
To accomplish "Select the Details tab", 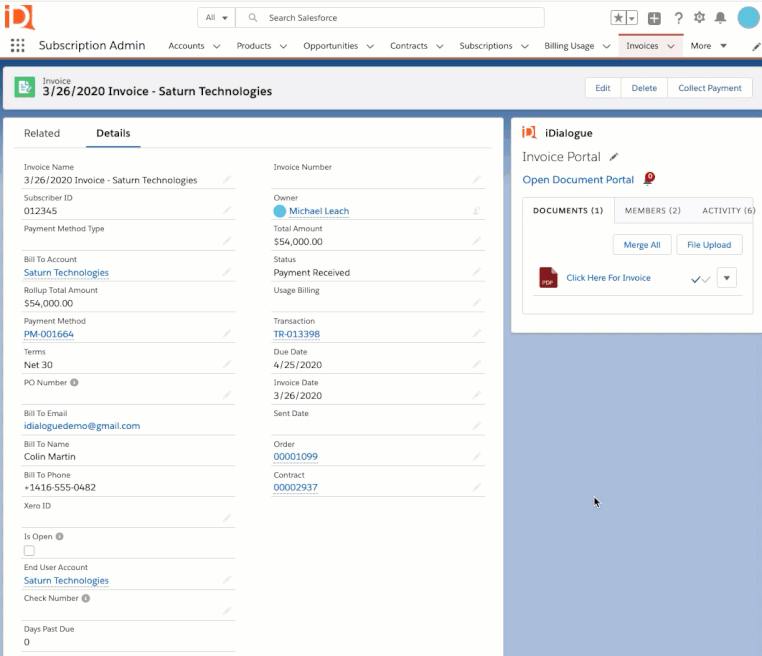I will (113, 133).
